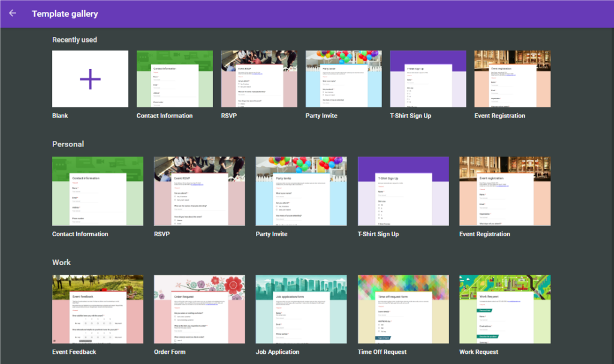This screenshot has width=614, height=364.
Task: Pick Party Invite balloon thumbnail under Personal
Action: coord(301,191)
